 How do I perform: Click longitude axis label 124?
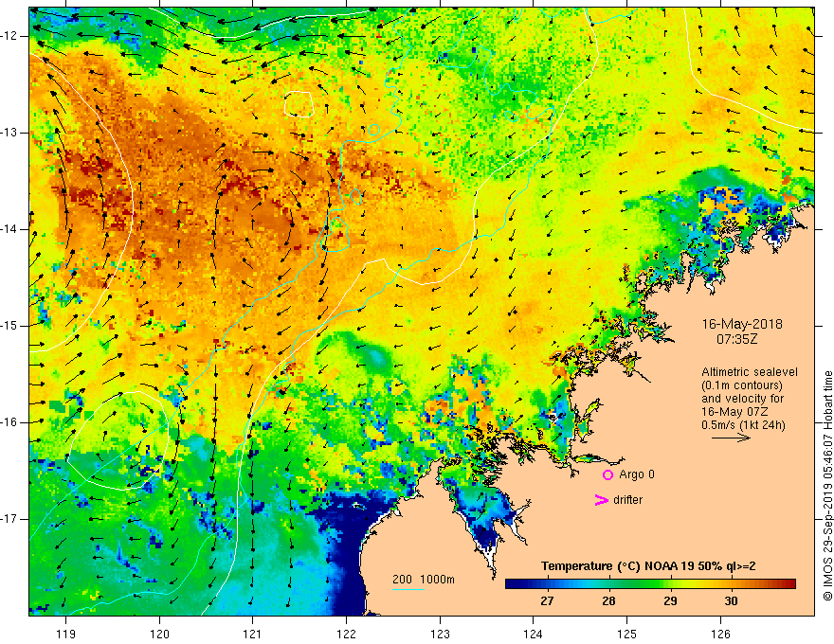pos(534,634)
